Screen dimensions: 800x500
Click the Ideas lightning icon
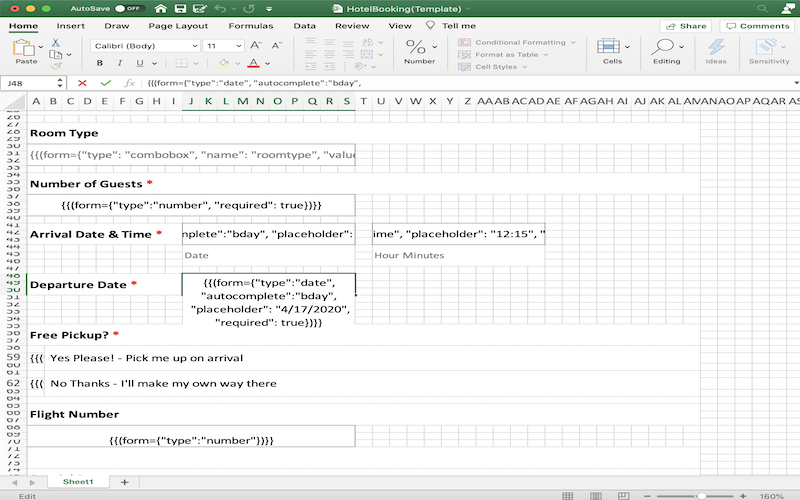716,50
